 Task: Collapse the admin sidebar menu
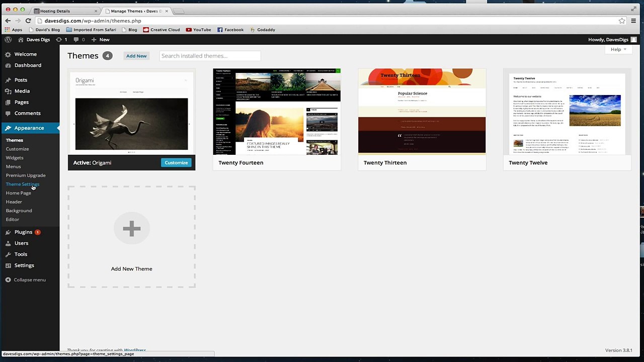click(26, 280)
